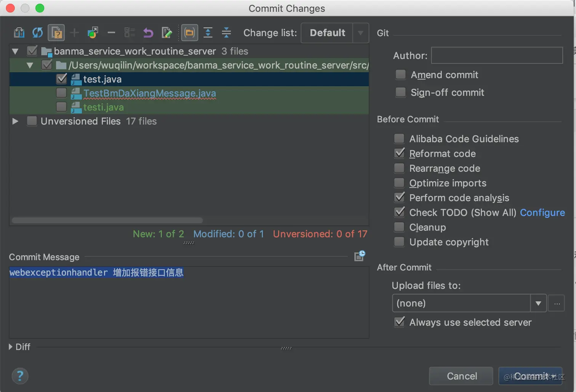Click the Edit source pencil icon
Screen dimensions: 576x392
(166, 33)
